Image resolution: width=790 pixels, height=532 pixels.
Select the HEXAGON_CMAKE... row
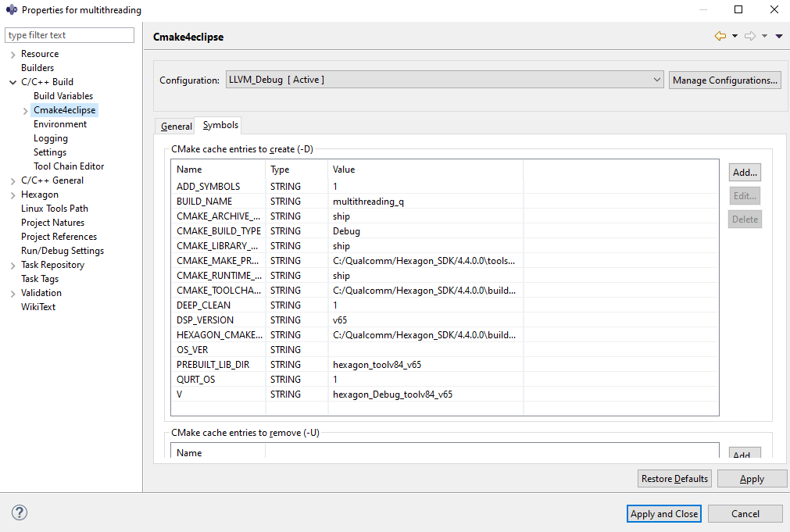(x=445, y=335)
